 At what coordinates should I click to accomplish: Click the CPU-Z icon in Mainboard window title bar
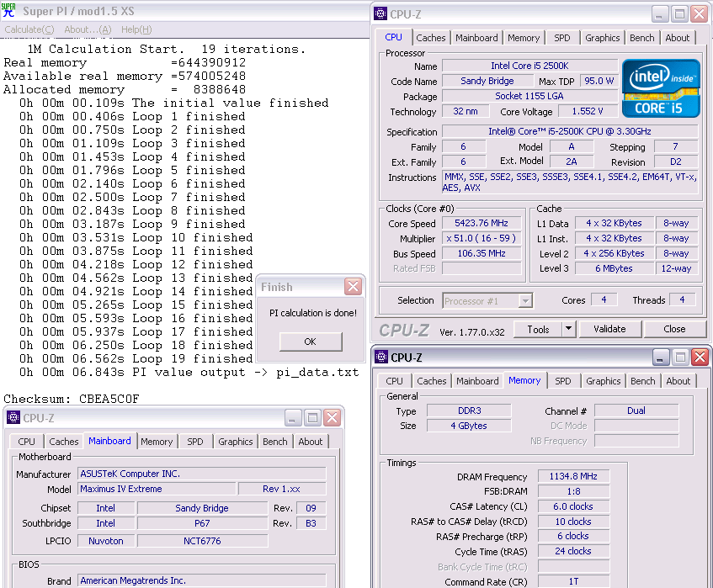13,417
